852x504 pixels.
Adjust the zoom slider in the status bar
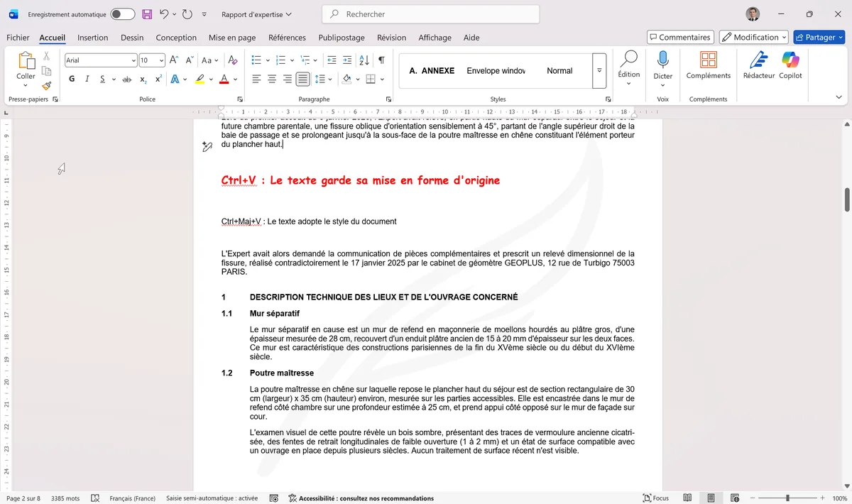(788, 498)
